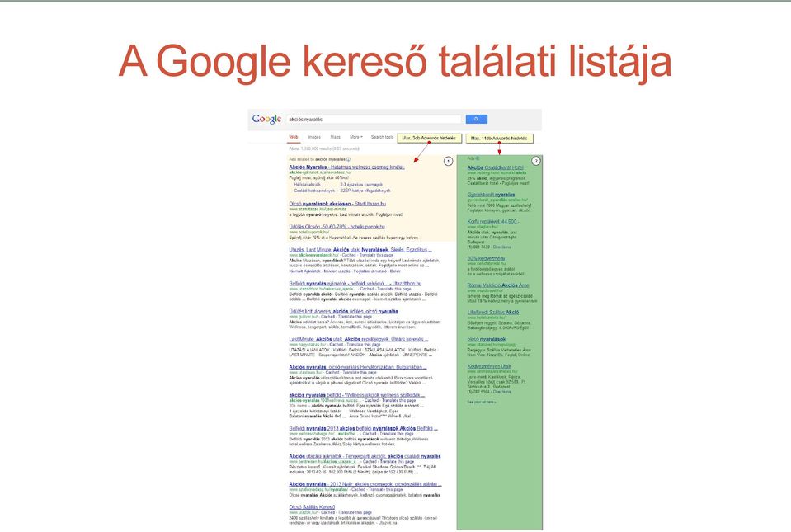The image size is (791, 532).
Task: Select the Web tab
Action: (293, 137)
